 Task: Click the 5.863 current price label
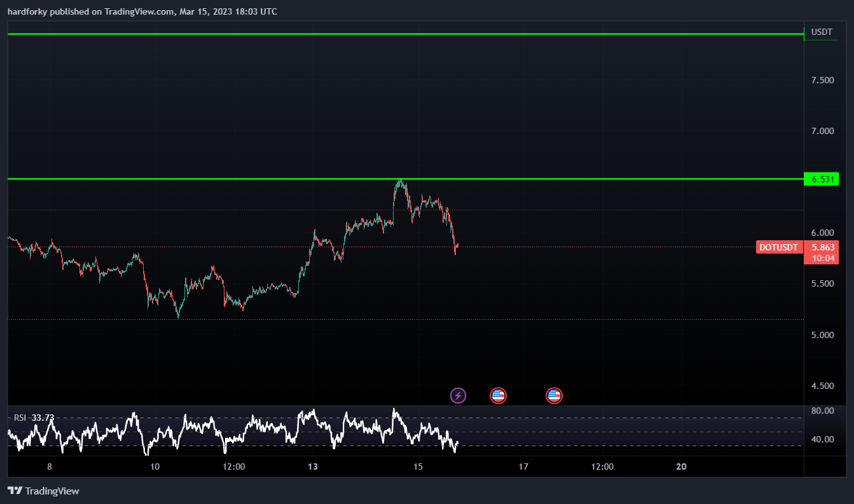pos(822,247)
